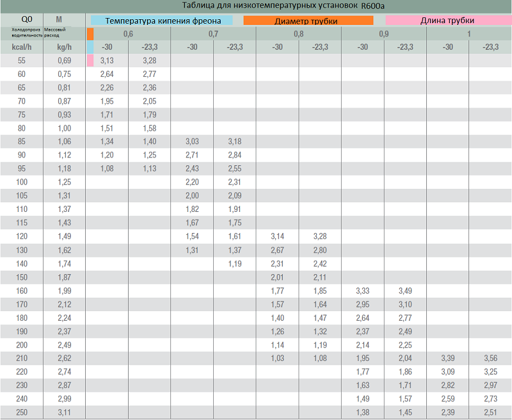Click the 0,9 tube diameter heading
The image size is (512, 420).
pos(384,34)
